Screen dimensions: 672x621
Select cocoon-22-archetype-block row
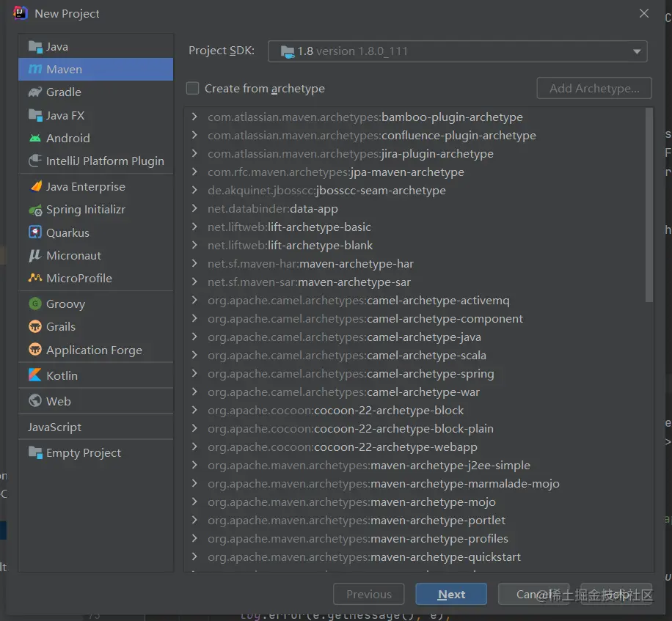(x=416, y=411)
